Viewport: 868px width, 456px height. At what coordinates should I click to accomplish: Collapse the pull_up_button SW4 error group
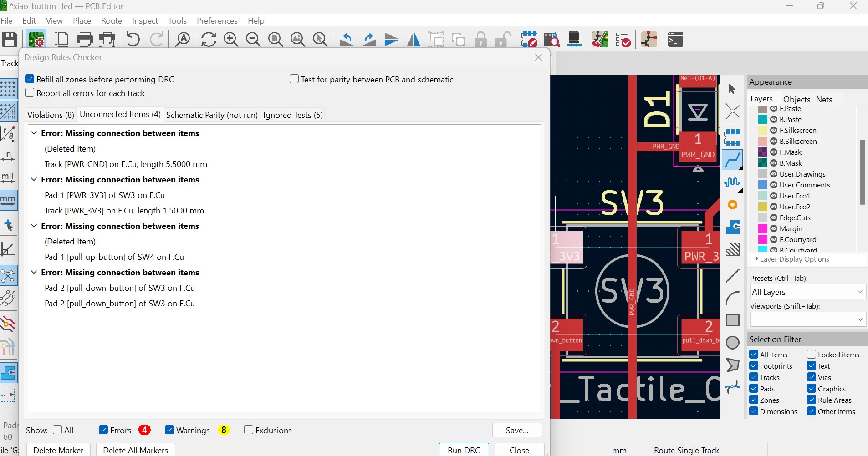pyautogui.click(x=34, y=226)
